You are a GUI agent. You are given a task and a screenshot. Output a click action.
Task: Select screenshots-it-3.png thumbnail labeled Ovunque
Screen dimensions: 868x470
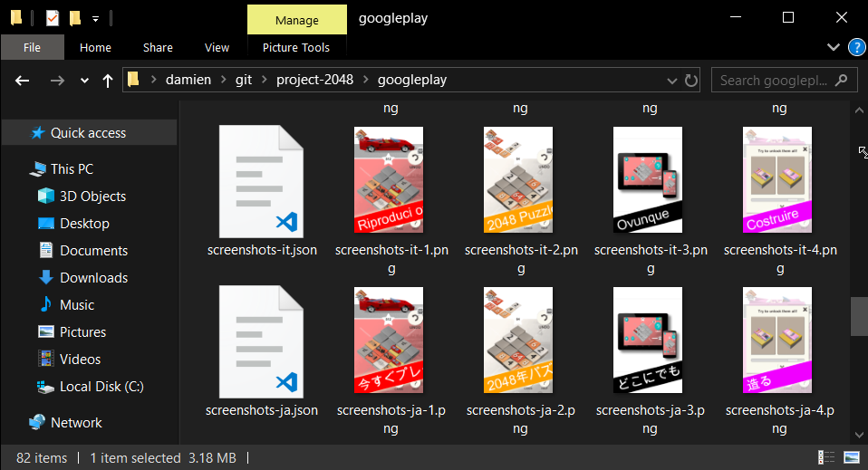coord(648,180)
